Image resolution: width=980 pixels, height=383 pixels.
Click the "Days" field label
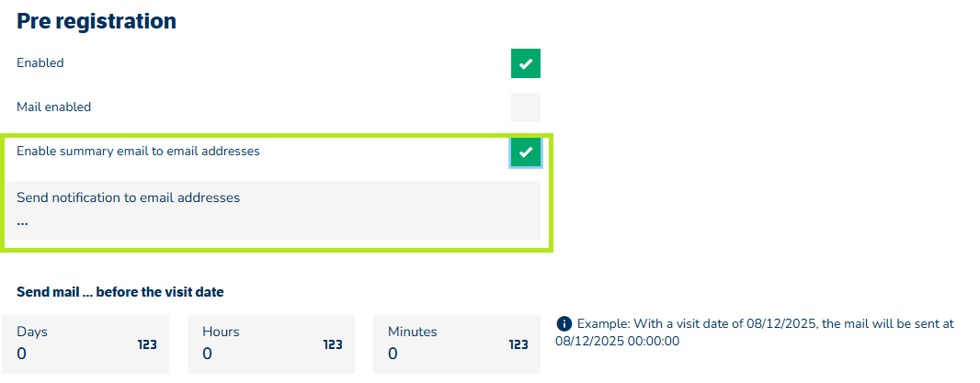[32, 332]
